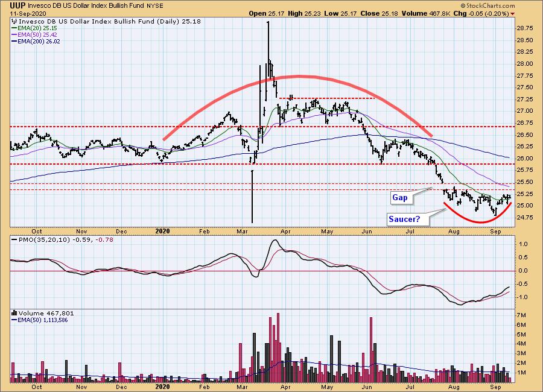Click the 24.75 price axis label
This screenshot has height=392, width=543.
(524, 218)
